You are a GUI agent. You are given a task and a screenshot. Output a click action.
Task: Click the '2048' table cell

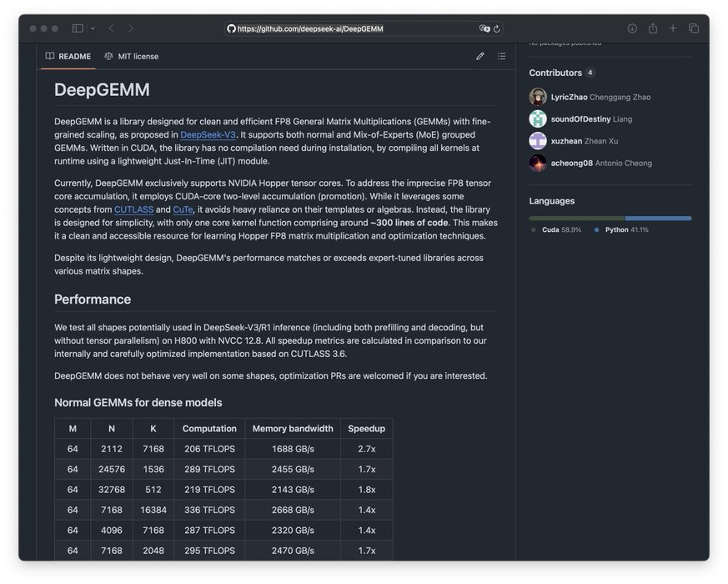click(x=153, y=551)
